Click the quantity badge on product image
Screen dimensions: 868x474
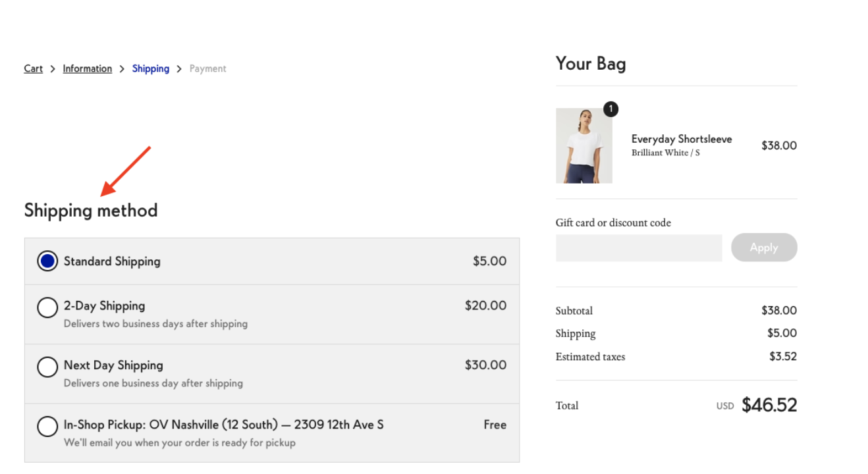610,109
